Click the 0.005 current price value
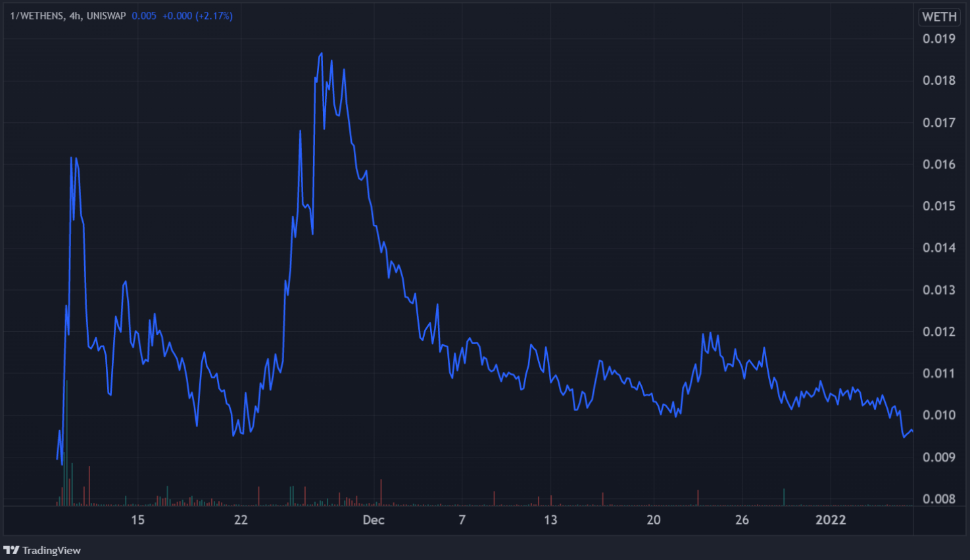This screenshot has width=970, height=560. [x=144, y=16]
